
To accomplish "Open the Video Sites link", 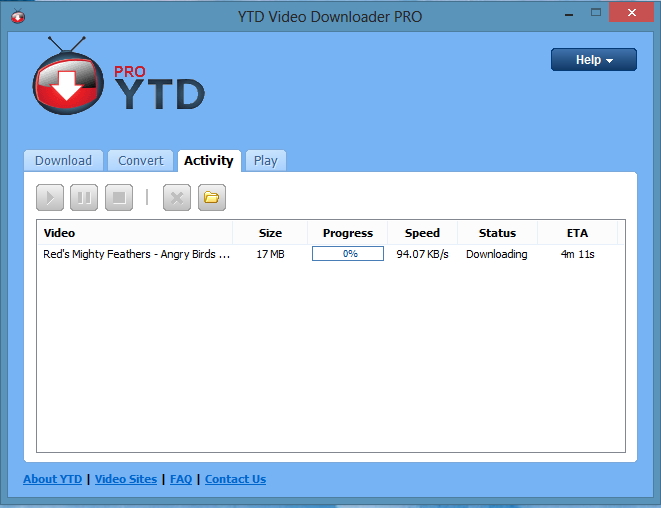I will [126, 479].
